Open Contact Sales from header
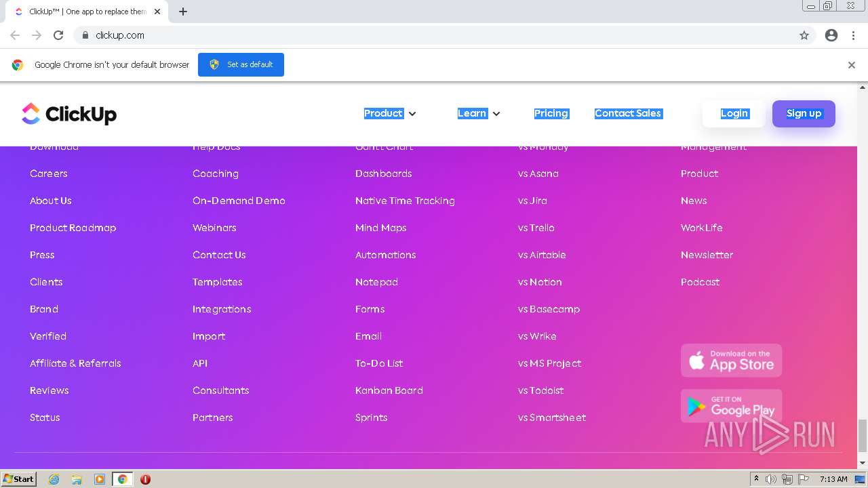Viewport: 868px width, 488px height. point(628,113)
